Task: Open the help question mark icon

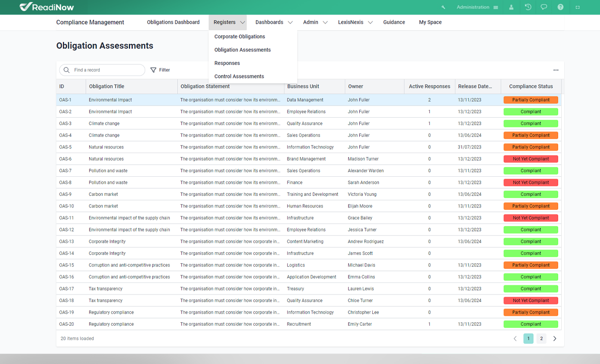Action: click(560, 8)
